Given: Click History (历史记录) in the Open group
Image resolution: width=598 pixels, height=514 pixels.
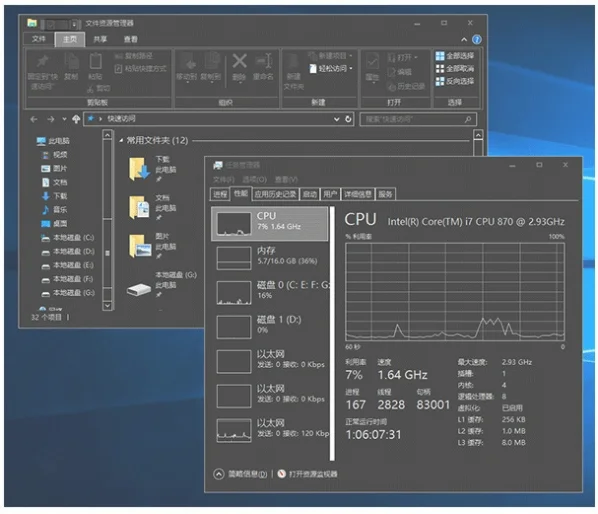Looking at the screenshot, I should point(406,86).
